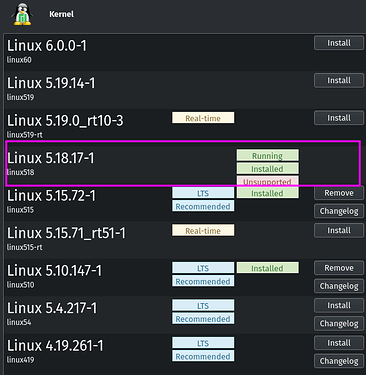Show the Changelog for Linux 5.4.217-1

[339, 324]
